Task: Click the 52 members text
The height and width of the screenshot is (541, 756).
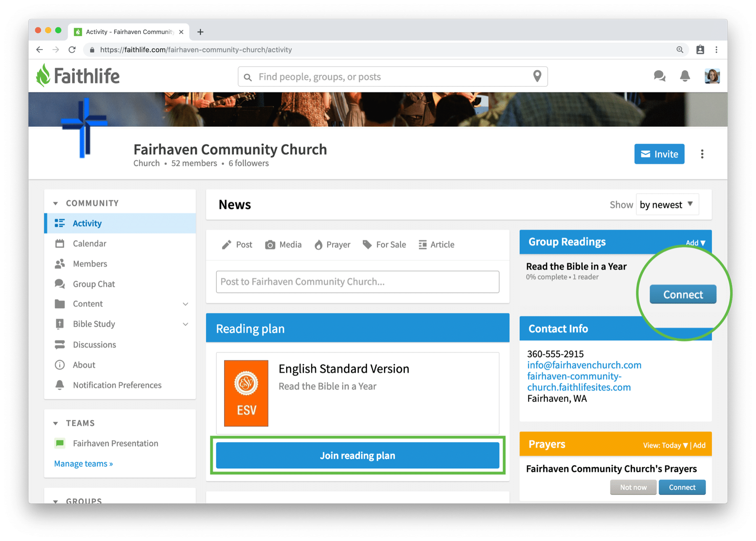Action: [x=194, y=163]
